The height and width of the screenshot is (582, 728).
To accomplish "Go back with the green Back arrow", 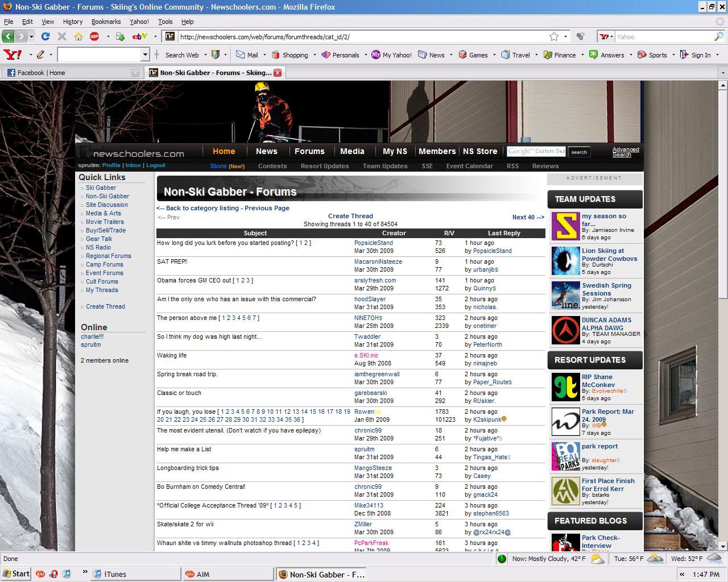I will coord(8,36).
